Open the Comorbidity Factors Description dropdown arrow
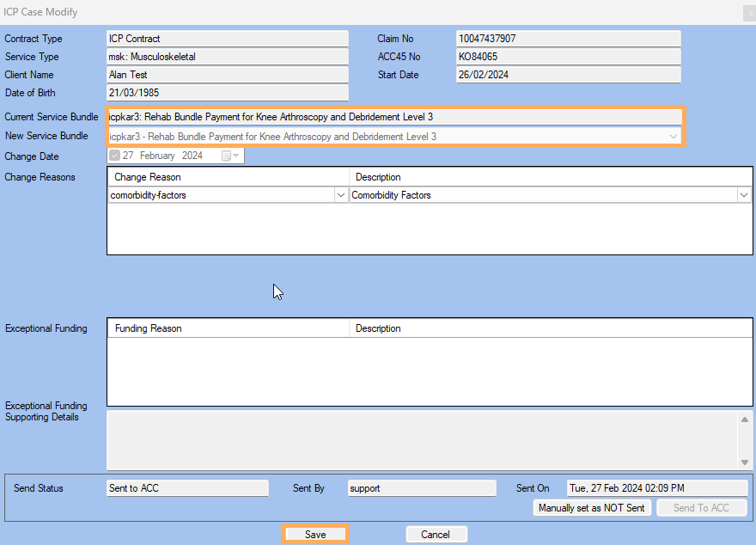 [x=743, y=195]
